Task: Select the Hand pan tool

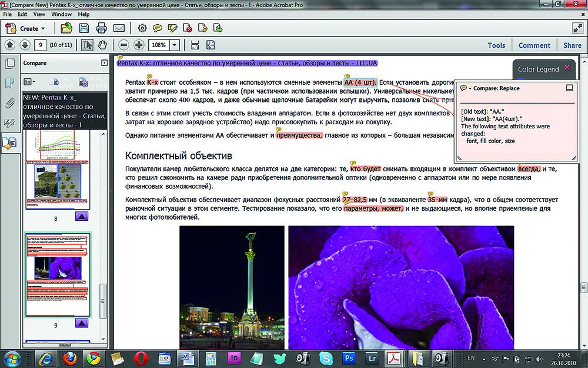Action: (102, 45)
